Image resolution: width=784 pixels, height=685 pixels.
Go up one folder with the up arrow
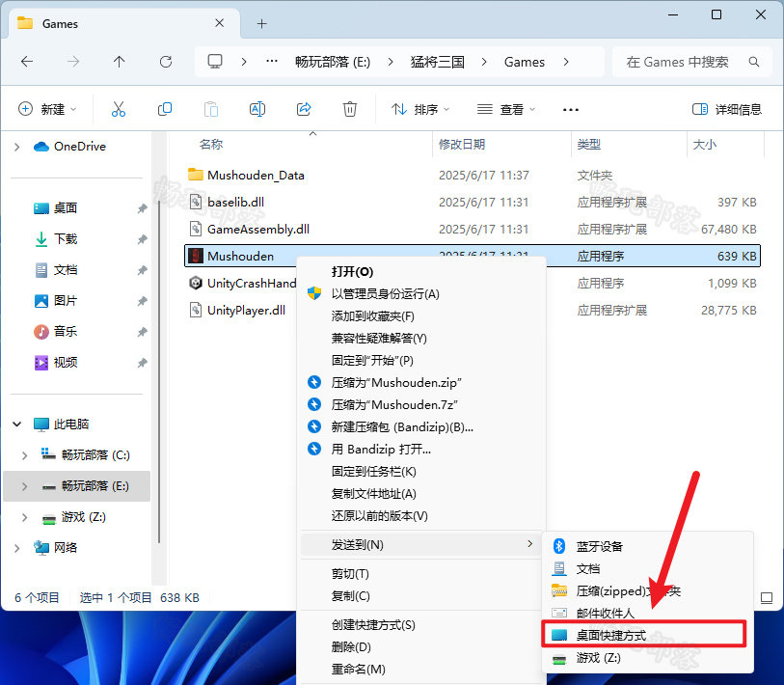tap(119, 62)
